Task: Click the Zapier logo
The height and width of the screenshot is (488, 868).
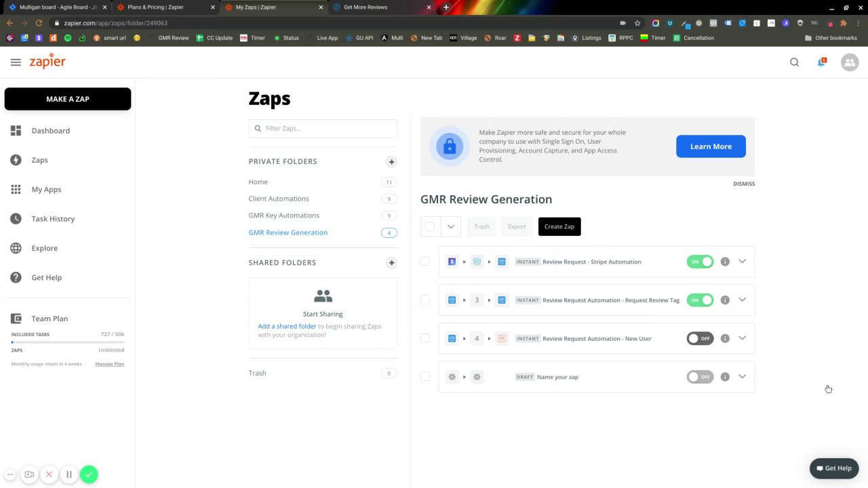Action: tap(47, 62)
